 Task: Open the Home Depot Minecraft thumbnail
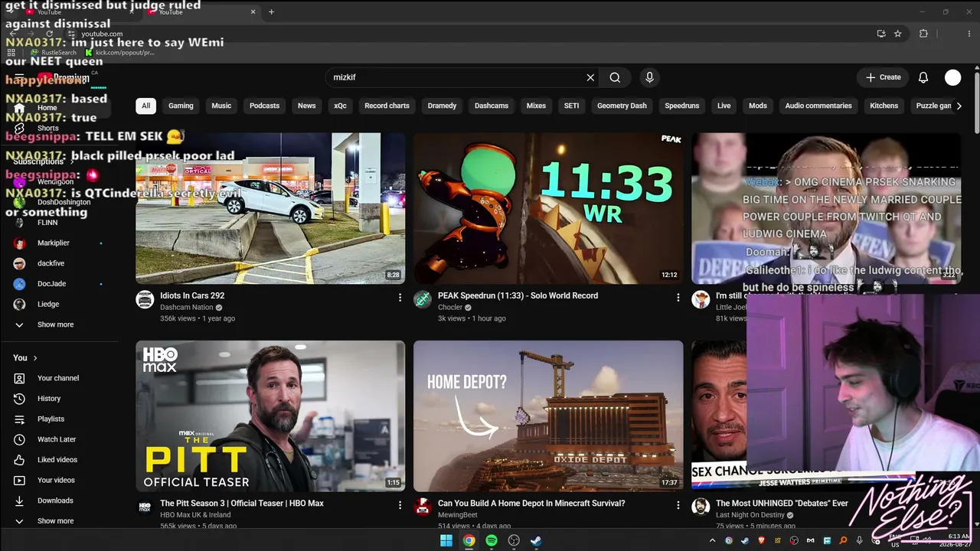click(x=548, y=416)
